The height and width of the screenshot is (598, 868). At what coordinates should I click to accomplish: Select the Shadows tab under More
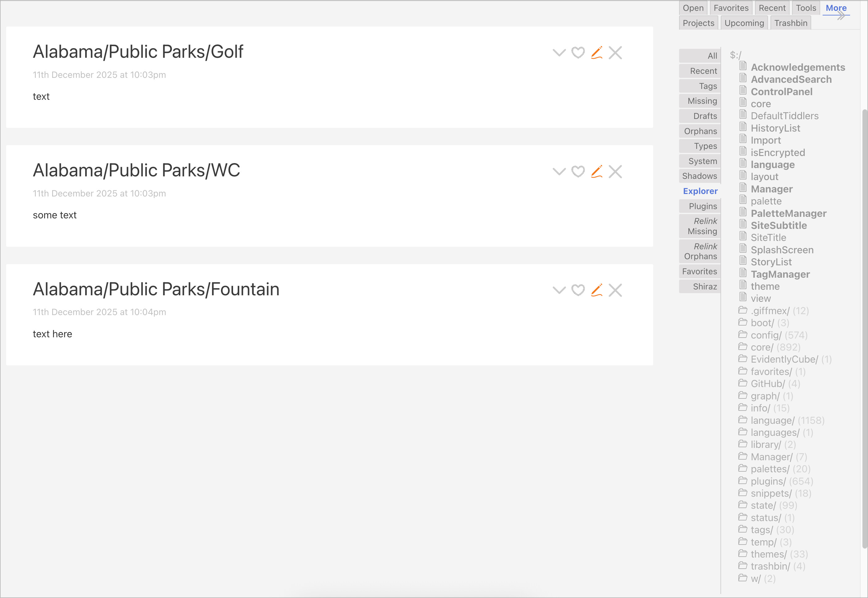[x=699, y=176]
